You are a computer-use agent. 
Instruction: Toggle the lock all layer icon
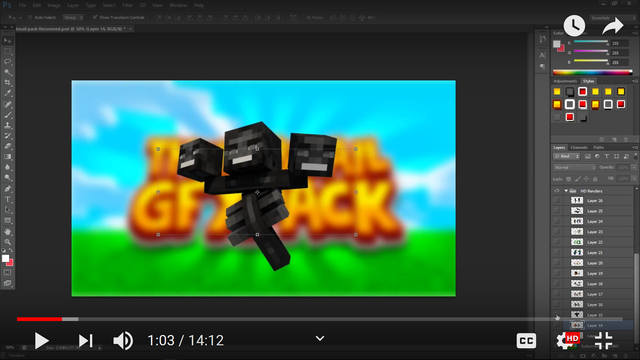coord(595,179)
